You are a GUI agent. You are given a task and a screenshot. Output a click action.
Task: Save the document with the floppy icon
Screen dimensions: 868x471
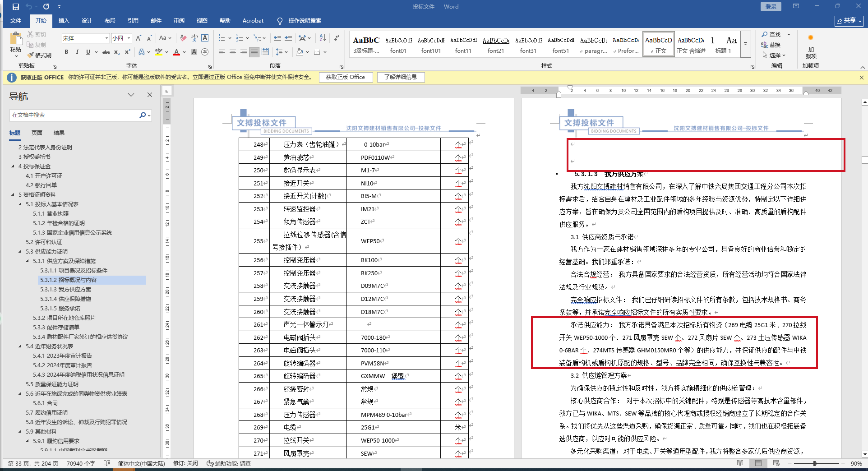15,7
